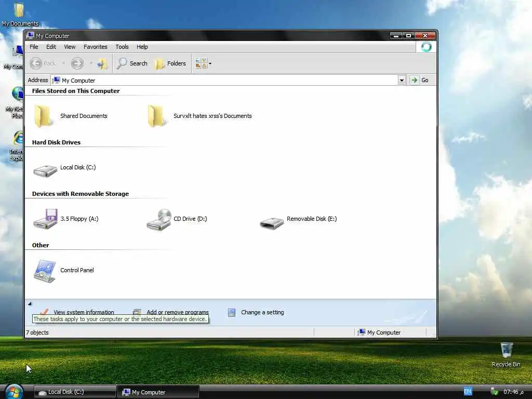
Task: Open the View menu
Action: pyautogui.click(x=70, y=47)
